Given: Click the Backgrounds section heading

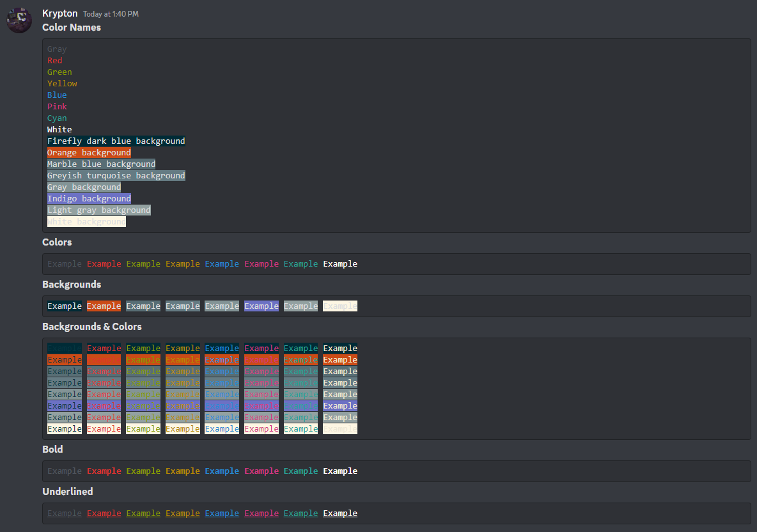Looking at the screenshot, I should pyautogui.click(x=71, y=284).
